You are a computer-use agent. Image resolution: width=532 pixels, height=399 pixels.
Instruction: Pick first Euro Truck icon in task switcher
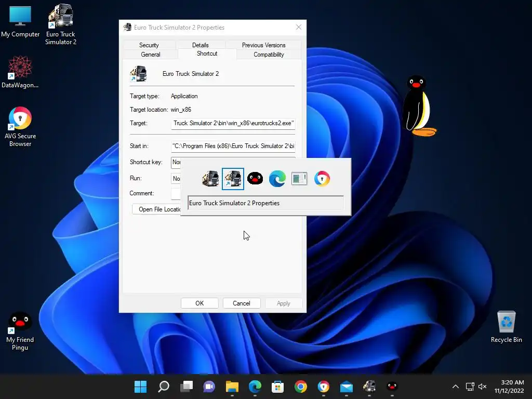[x=210, y=179]
